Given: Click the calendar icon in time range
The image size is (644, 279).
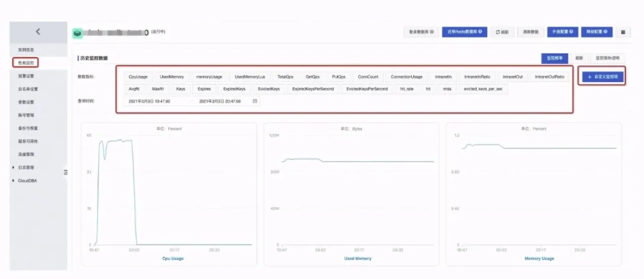Looking at the screenshot, I should point(255,101).
